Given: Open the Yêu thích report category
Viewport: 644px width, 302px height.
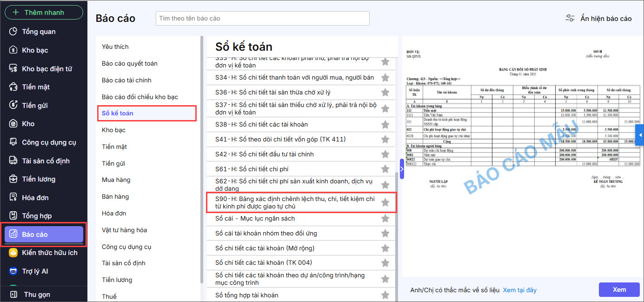Looking at the screenshot, I should [x=115, y=47].
